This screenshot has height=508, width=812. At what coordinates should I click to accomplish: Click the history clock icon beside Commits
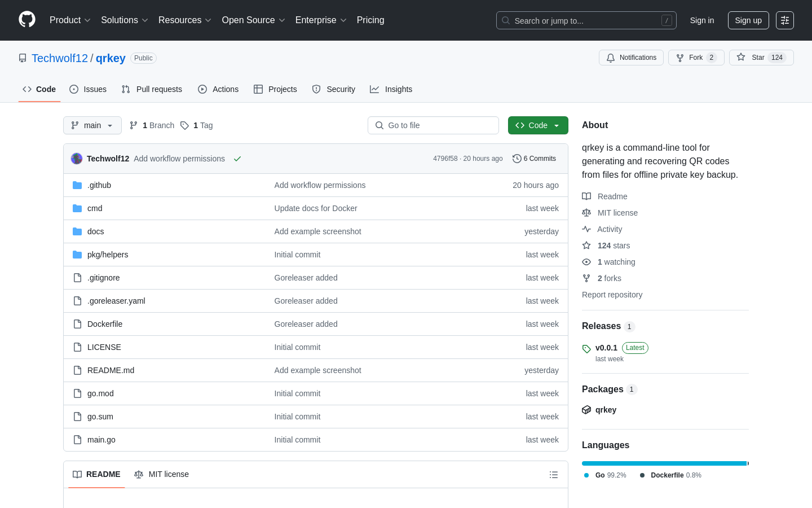point(517,159)
